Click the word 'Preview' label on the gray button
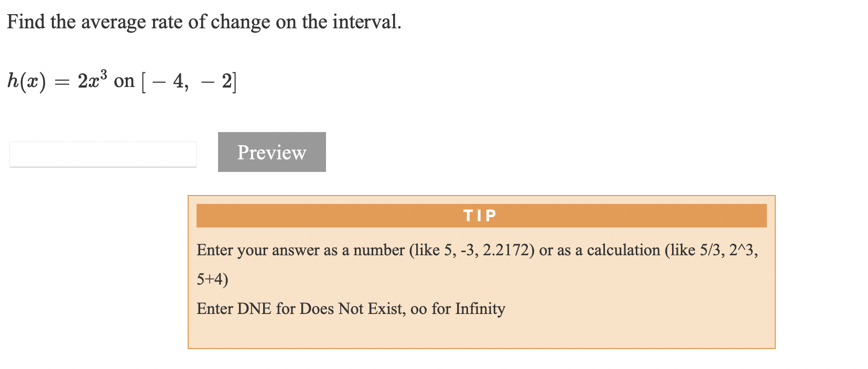868x369 pixels. click(x=272, y=153)
